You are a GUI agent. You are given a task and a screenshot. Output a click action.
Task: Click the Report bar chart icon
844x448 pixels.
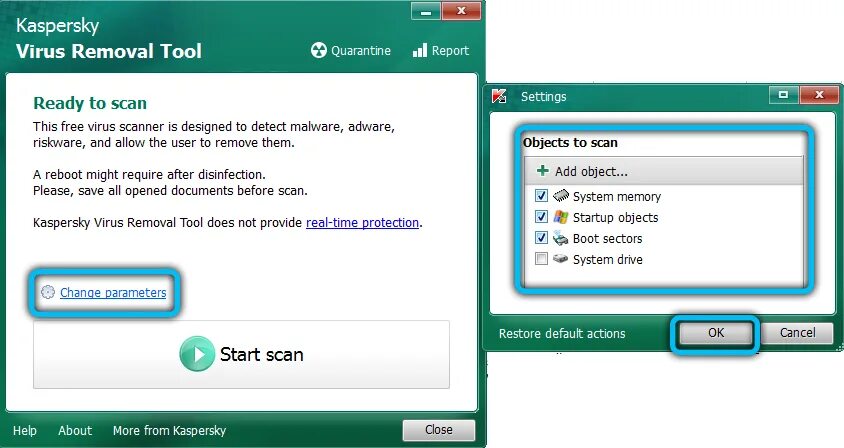point(420,51)
